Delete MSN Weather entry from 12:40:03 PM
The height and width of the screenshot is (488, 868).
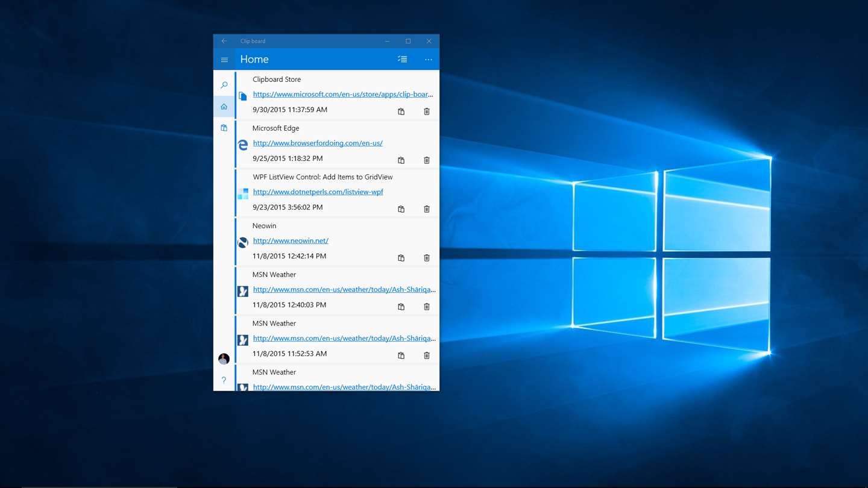427,307
